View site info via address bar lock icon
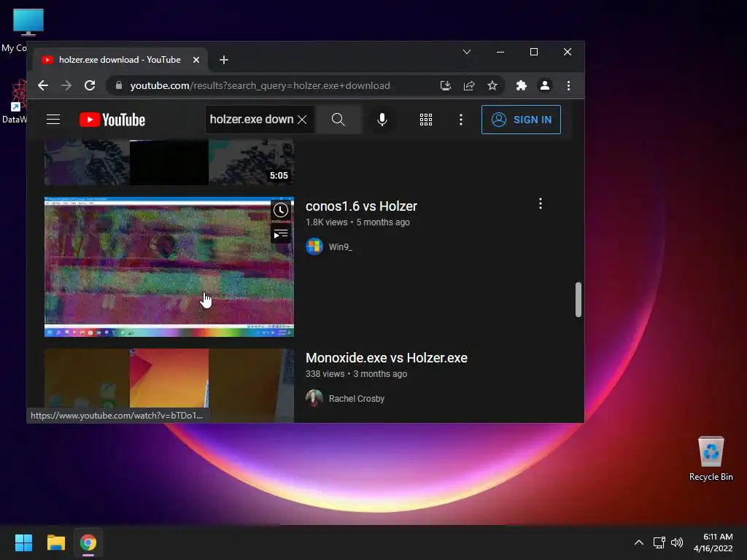This screenshot has height=560, width=747. (x=119, y=86)
